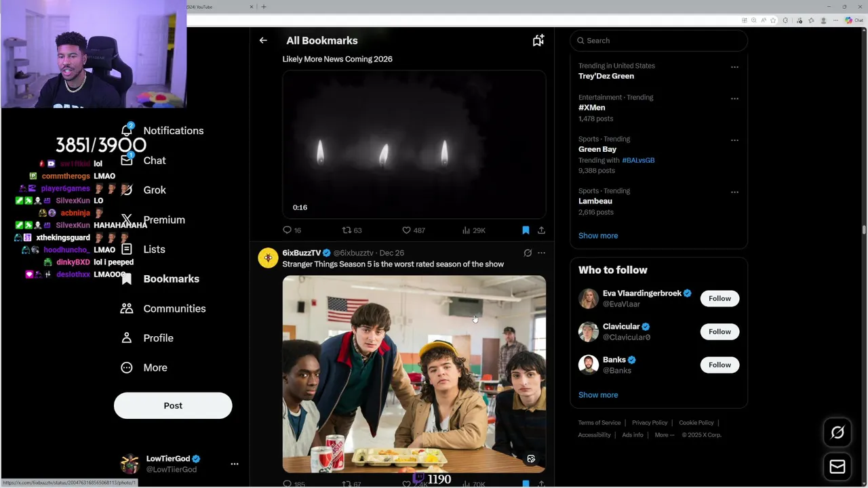Show more who-to-follow suggestions

click(x=598, y=395)
